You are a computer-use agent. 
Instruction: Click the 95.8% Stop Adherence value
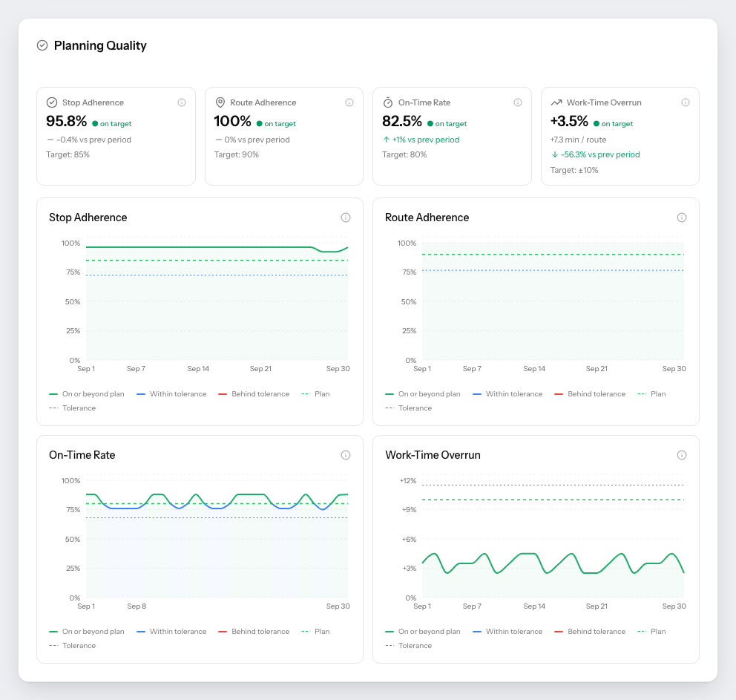tap(66, 121)
